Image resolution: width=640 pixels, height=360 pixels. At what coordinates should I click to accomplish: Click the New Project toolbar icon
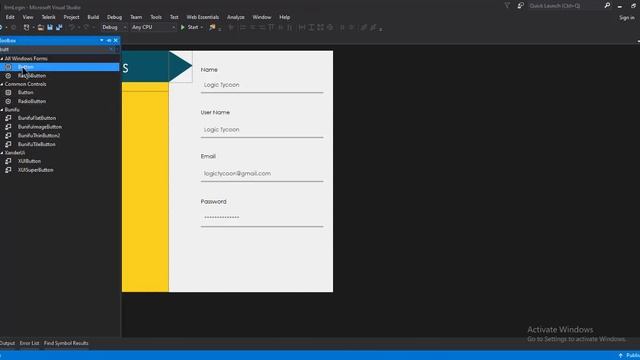[x=27, y=27]
